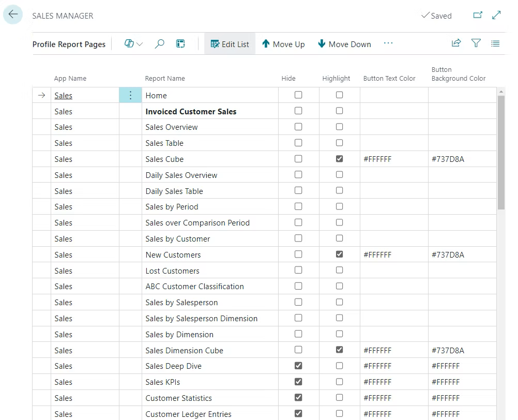
Task: Select the Customer Ledger Entries report name
Action: pos(188,414)
